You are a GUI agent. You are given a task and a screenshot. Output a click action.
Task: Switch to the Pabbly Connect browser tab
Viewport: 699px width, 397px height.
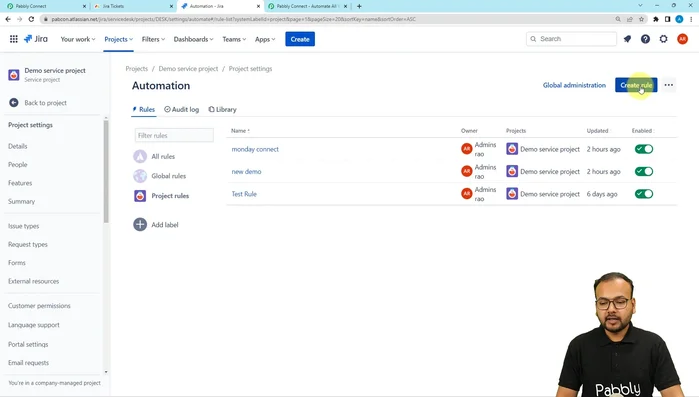coord(45,6)
